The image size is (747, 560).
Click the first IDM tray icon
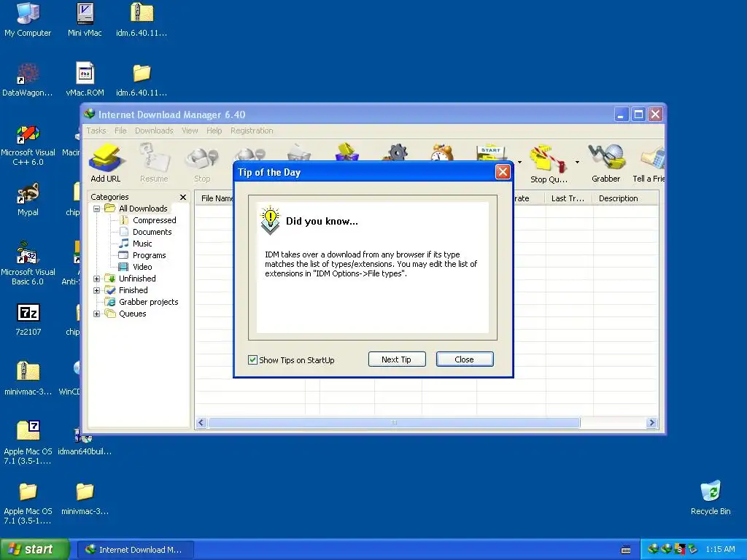[x=653, y=549]
